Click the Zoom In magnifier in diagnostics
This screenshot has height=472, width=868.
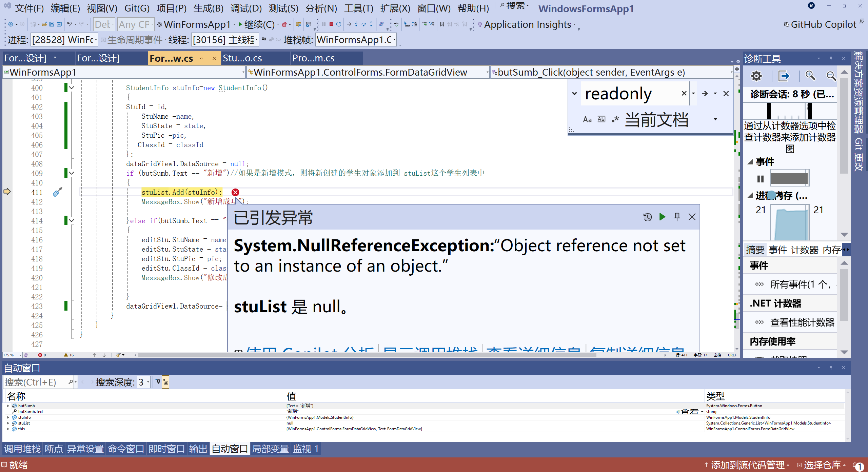[810, 76]
